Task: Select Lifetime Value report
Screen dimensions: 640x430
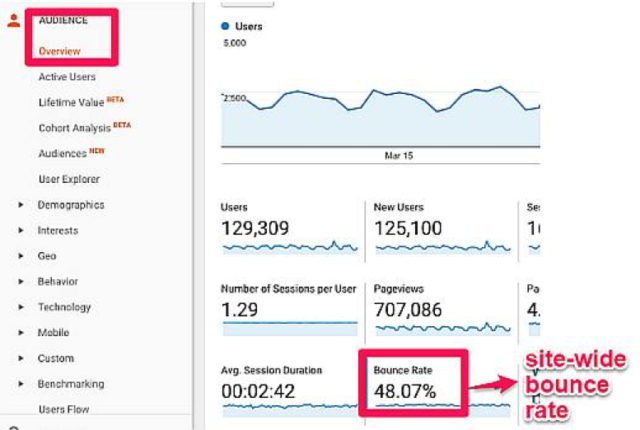Action: pyautogui.click(x=74, y=102)
